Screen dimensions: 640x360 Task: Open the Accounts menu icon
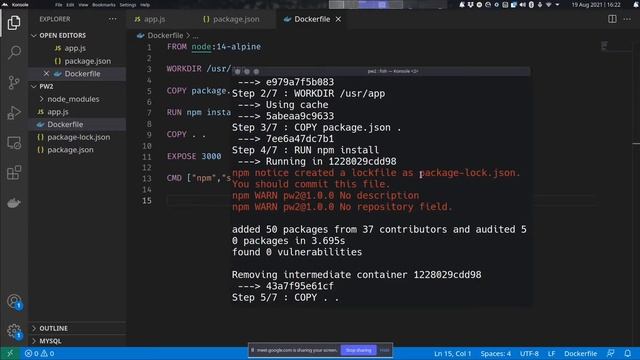14,302
